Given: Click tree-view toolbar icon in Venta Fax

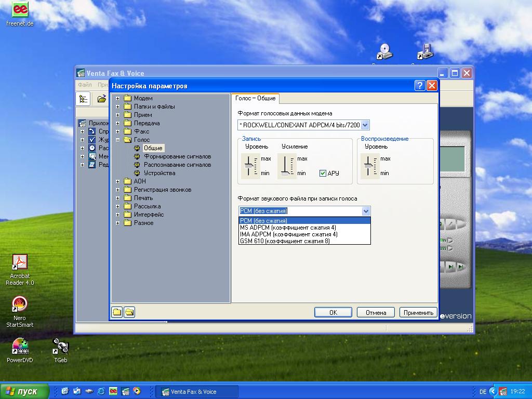Looking at the screenshot, I should pyautogui.click(x=83, y=99).
